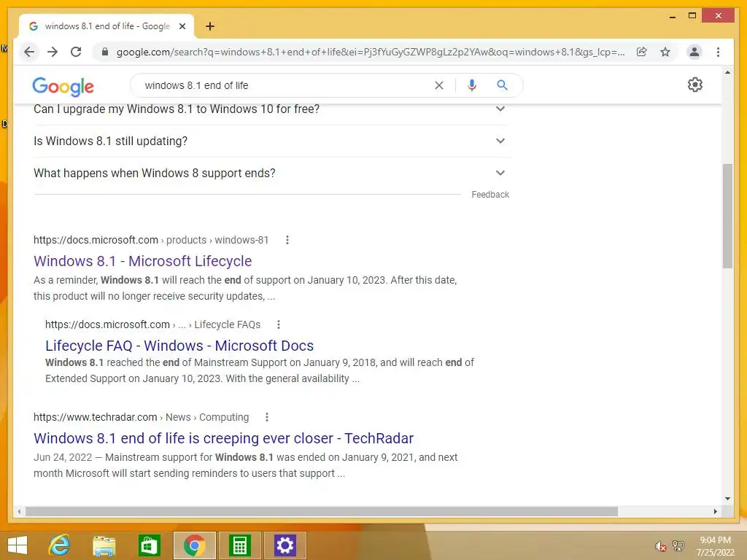The image size is (747, 560).
Task: Open a new tab
Action: 210,26
